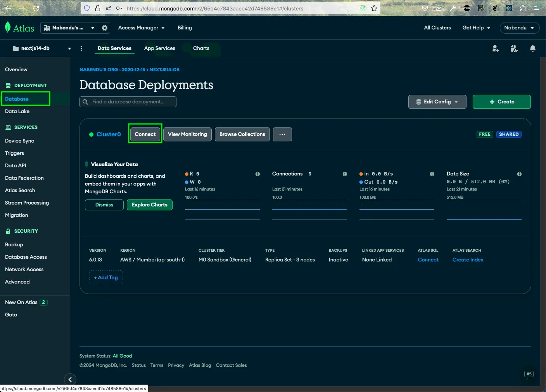Open All Clusters link
The height and width of the screenshot is (392, 546).
pos(437,28)
